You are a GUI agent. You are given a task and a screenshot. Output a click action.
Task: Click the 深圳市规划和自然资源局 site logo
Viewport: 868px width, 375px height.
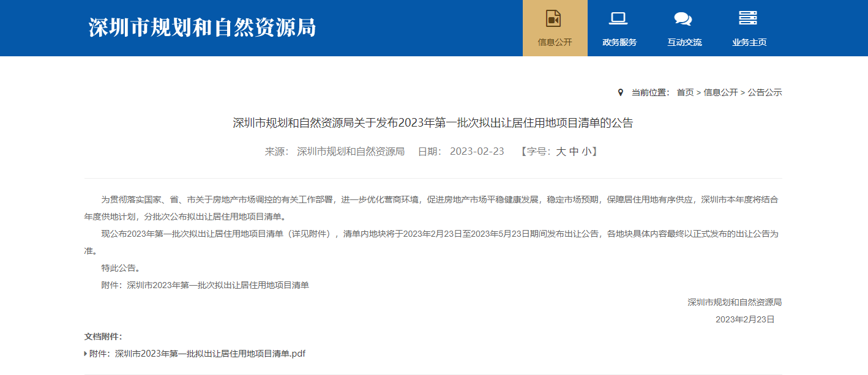pyautogui.click(x=203, y=28)
